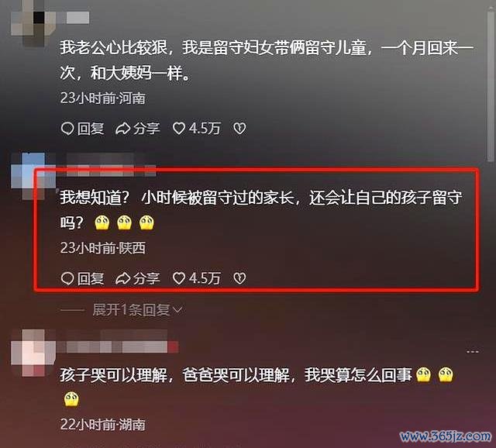Open the three-dot menu on Hunan comment

click(473, 351)
